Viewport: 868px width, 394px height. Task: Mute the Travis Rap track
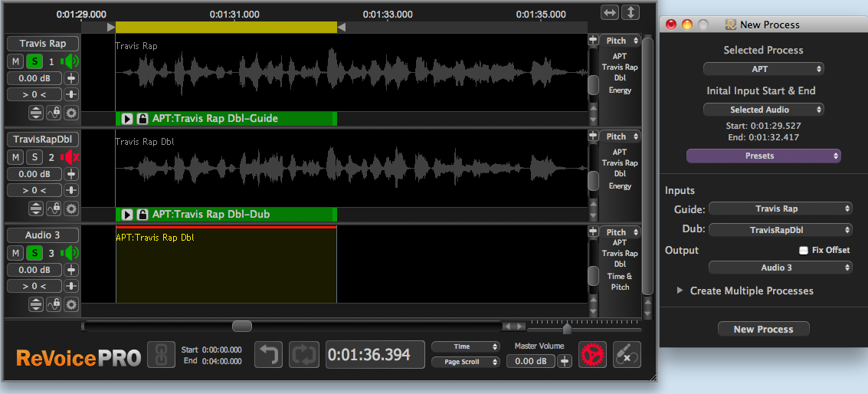coord(16,61)
